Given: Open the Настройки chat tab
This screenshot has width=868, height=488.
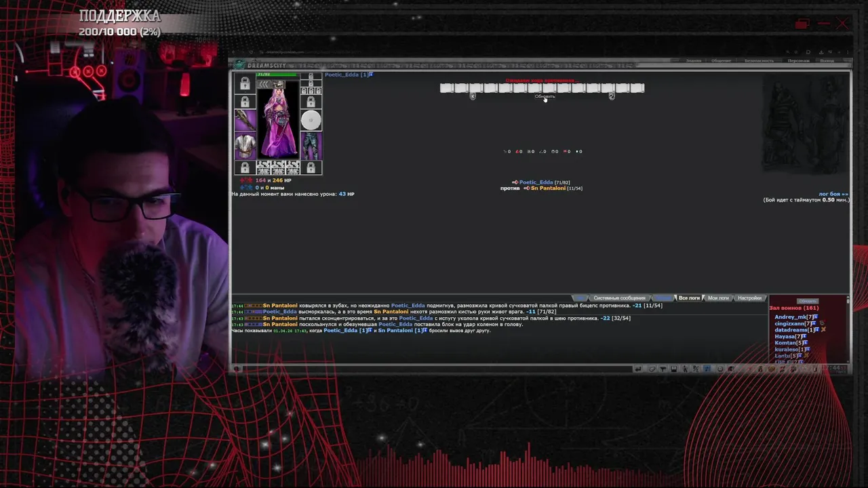Looking at the screenshot, I should pyautogui.click(x=749, y=298).
